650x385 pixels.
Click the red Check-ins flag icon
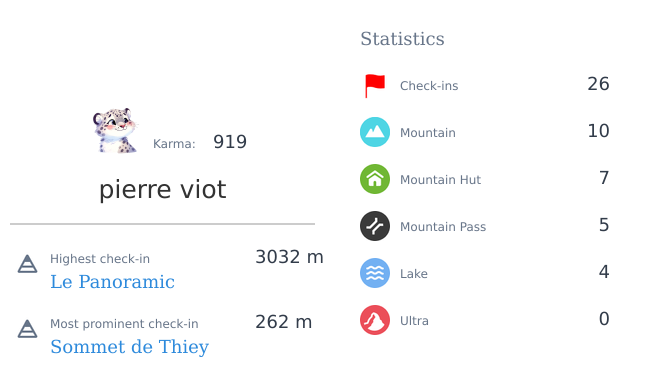[375, 86]
